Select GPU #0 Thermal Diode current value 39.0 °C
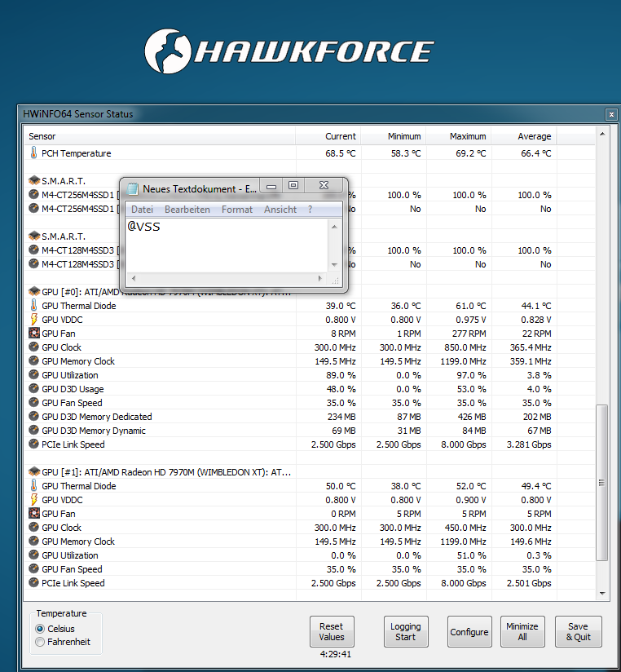This screenshot has width=621, height=672. pyautogui.click(x=341, y=306)
